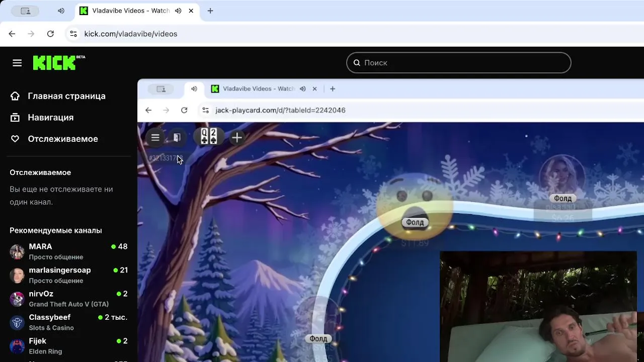Click Fijek avatar thumbnail

coord(17,346)
